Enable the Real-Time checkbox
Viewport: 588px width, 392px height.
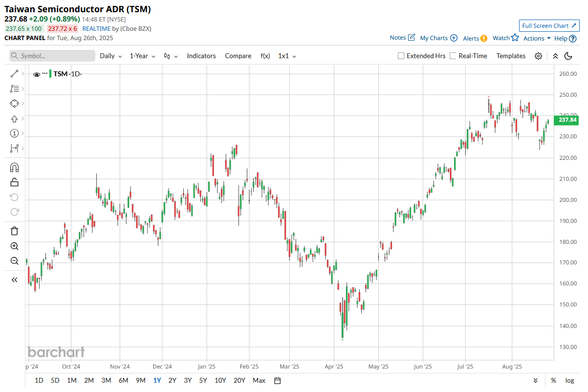(x=453, y=56)
